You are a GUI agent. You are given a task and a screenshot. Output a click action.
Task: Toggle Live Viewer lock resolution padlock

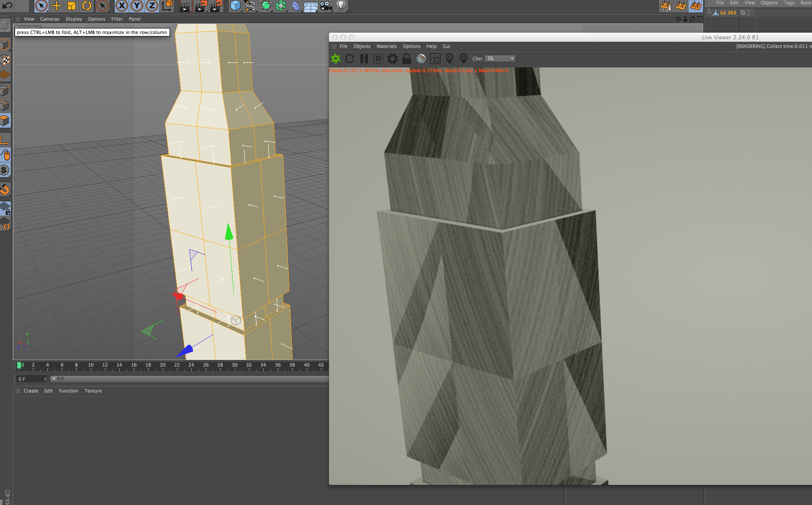pyautogui.click(x=406, y=59)
